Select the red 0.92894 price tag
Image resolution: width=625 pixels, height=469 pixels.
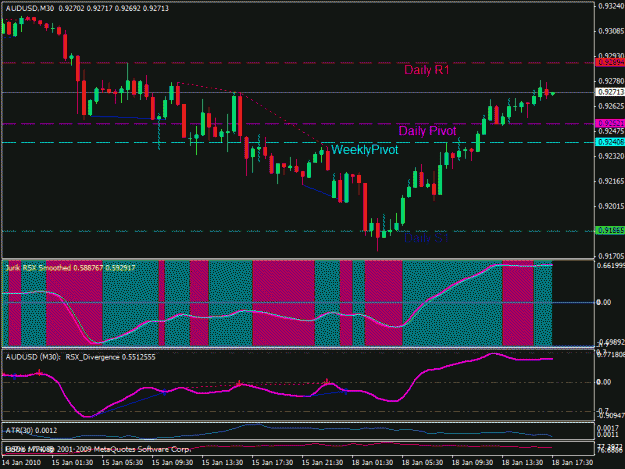click(610, 63)
